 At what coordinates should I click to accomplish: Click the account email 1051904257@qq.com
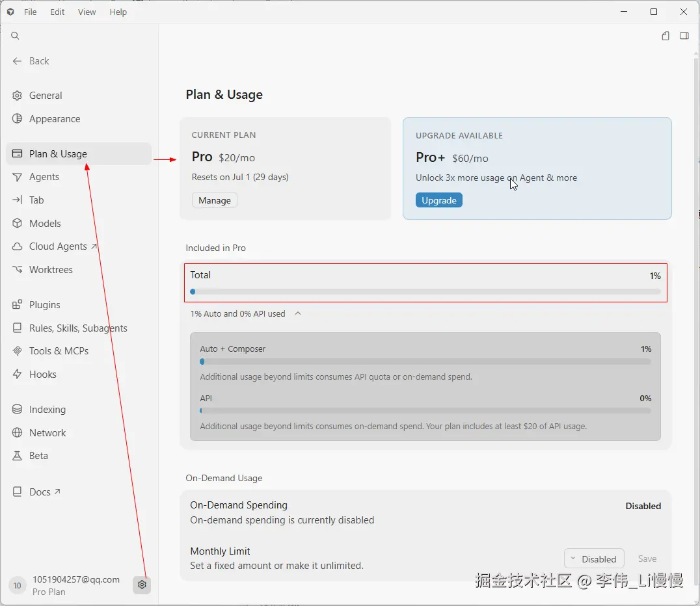click(76, 579)
